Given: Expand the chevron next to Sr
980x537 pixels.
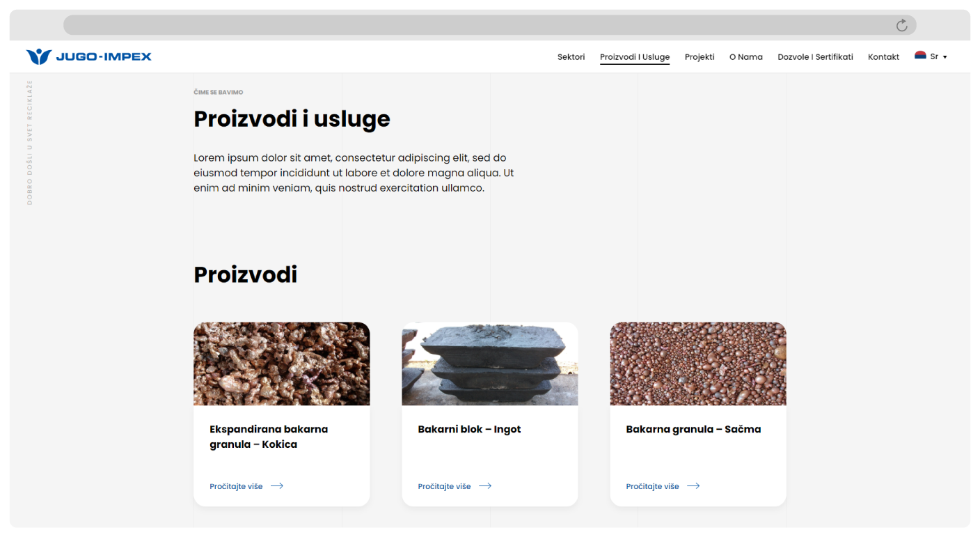Looking at the screenshot, I should coord(945,57).
